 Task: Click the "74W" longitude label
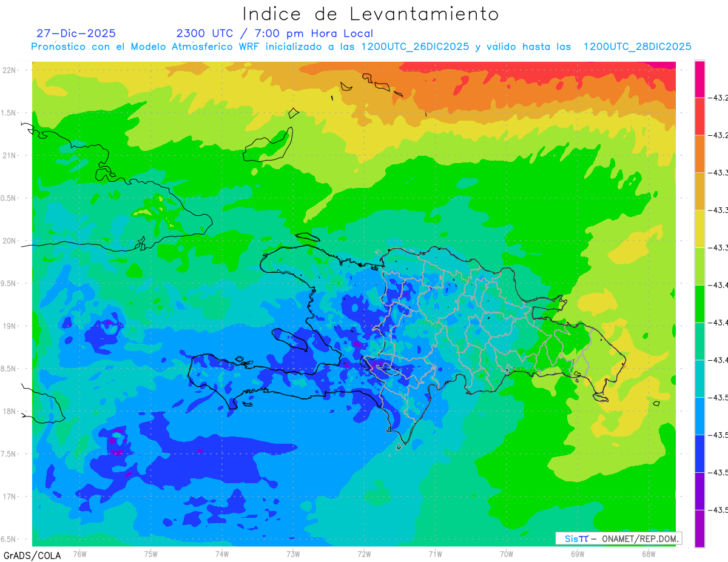pos(222,554)
